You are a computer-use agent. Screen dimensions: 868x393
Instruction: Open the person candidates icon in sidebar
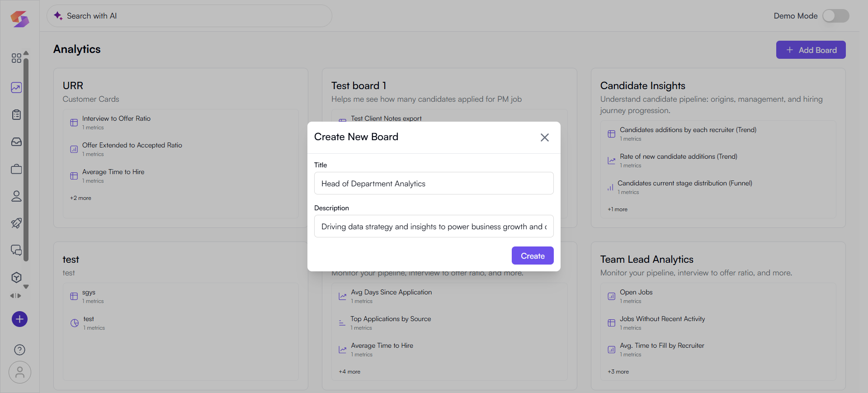16,196
